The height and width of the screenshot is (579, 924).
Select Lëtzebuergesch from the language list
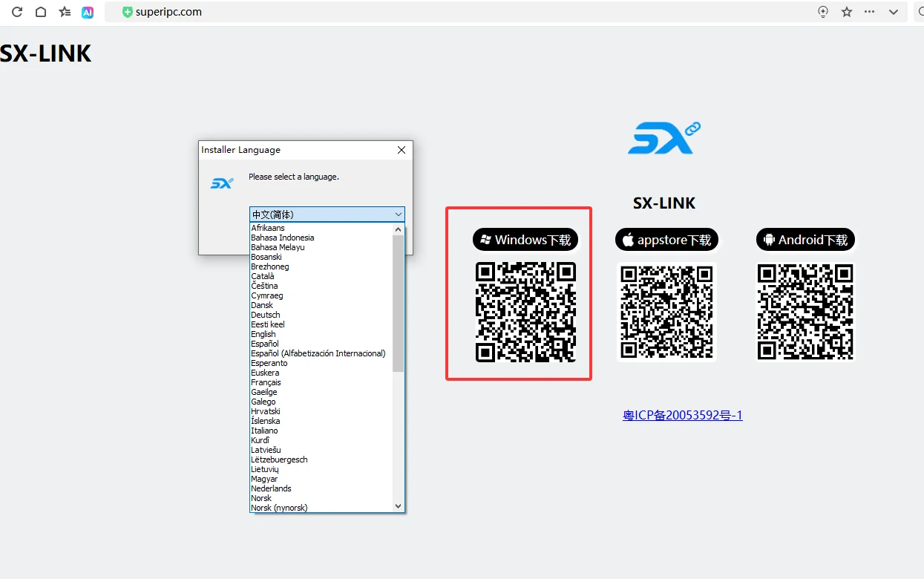pos(321,459)
